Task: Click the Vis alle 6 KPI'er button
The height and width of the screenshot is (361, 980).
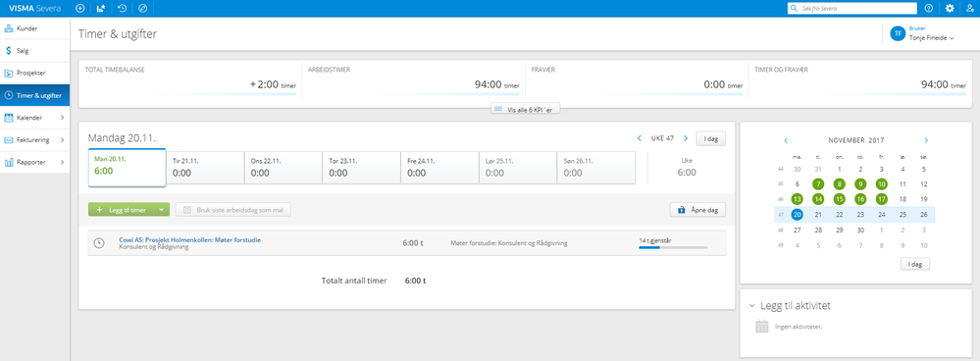Action: point(526,109)
